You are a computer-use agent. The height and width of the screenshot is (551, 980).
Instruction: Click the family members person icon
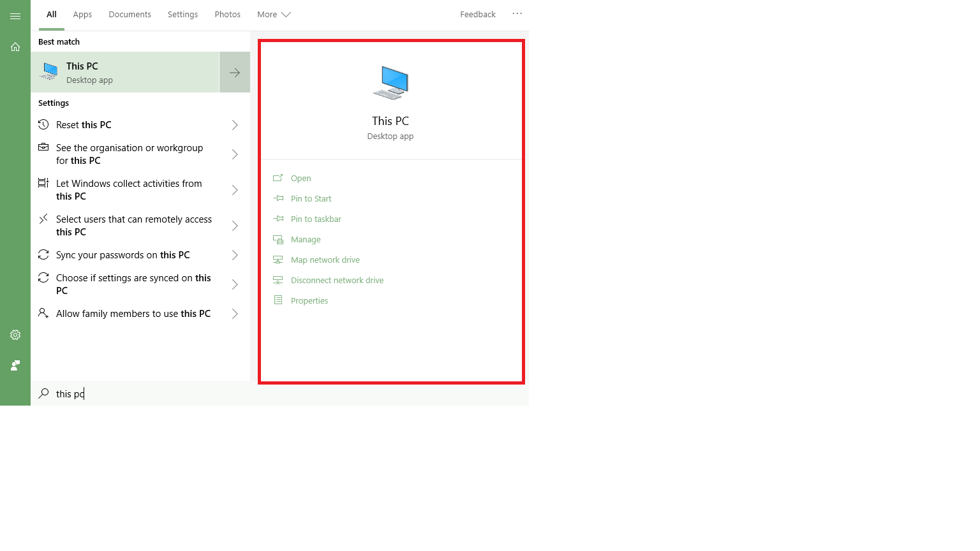coord(43,313)
